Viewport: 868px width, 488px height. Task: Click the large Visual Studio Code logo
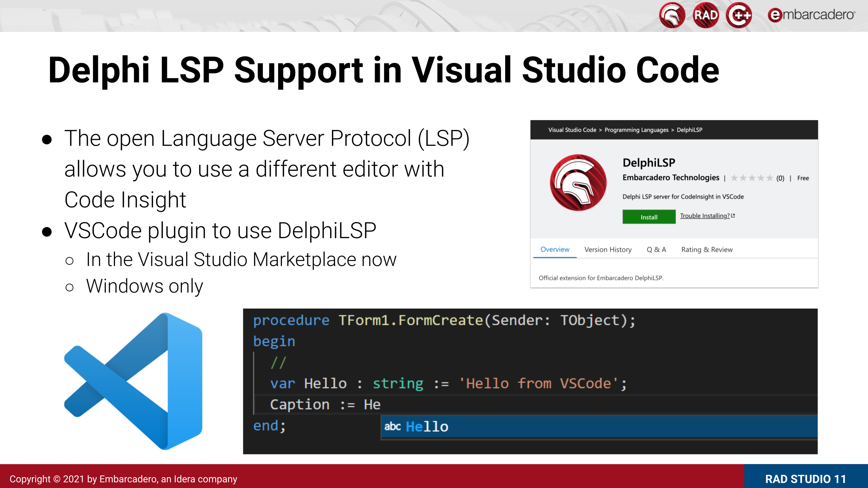click(134, 381)
